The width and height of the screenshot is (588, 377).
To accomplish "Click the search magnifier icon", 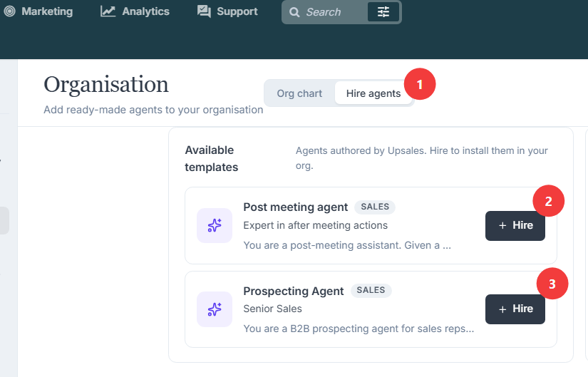I will tap(294, 12).
